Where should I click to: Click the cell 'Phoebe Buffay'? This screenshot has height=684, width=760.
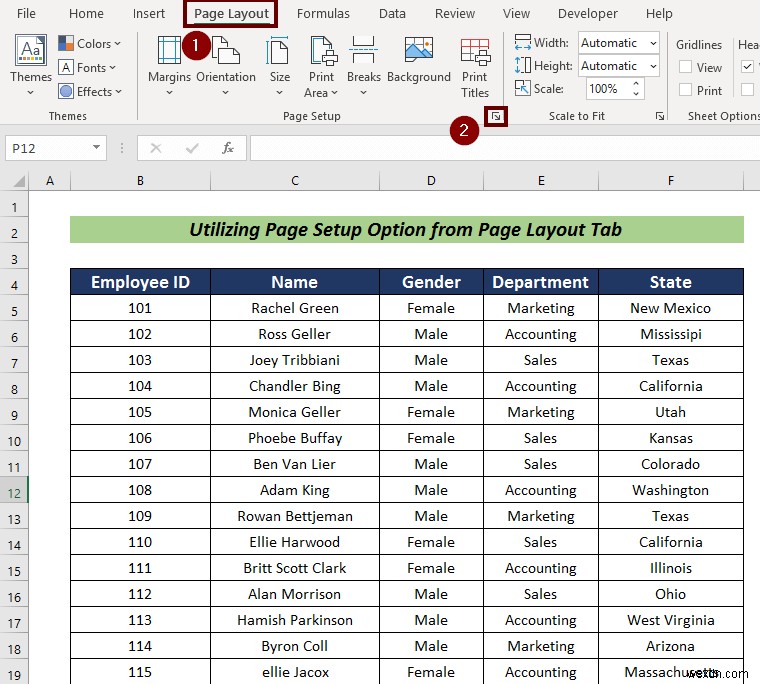click(x=295, y=438)
